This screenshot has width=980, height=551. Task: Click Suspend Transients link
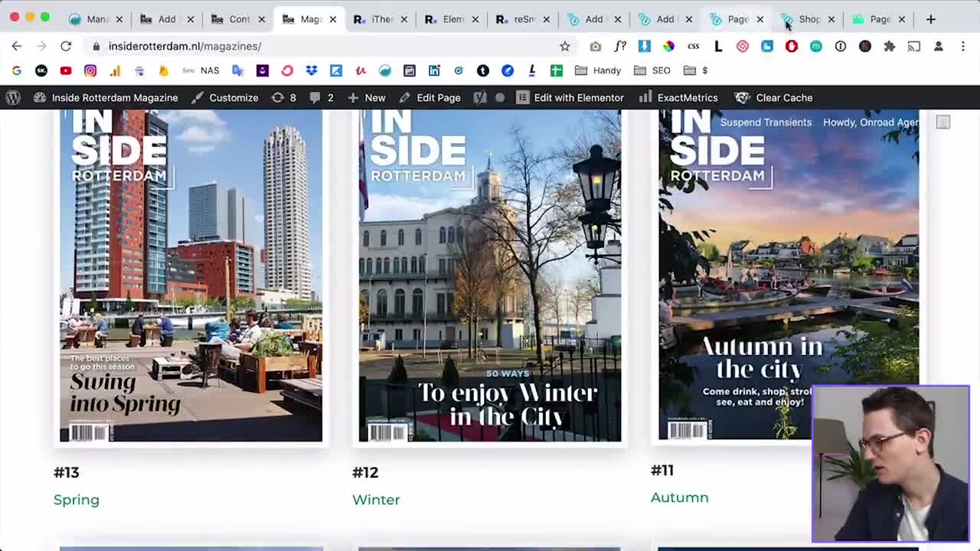coord(766,122)
